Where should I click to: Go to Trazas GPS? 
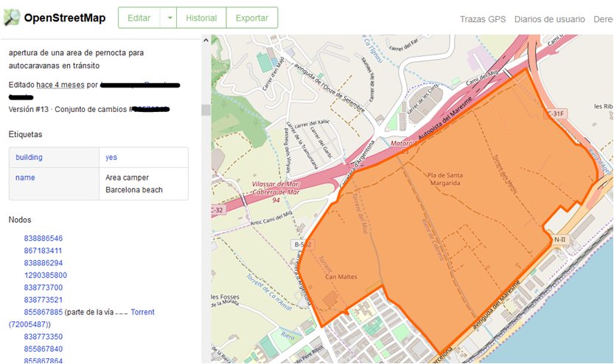click(x=482, y=19)
